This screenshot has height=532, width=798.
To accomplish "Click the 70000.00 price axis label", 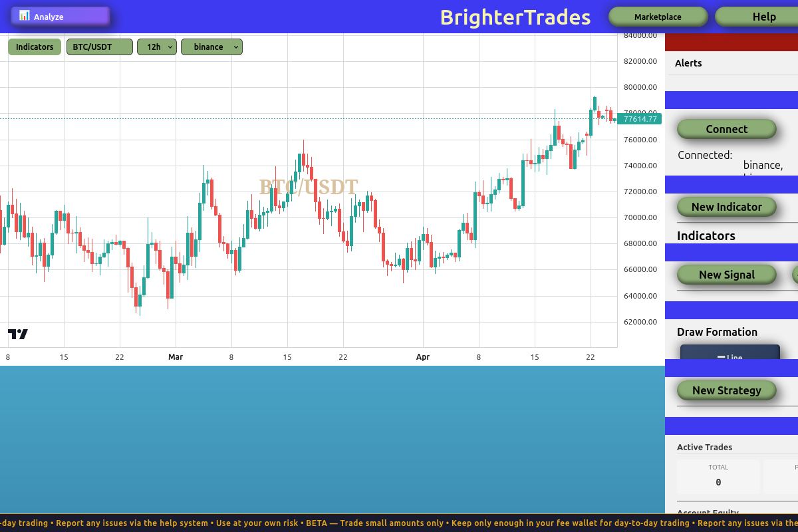I will [x=640, y=217].
